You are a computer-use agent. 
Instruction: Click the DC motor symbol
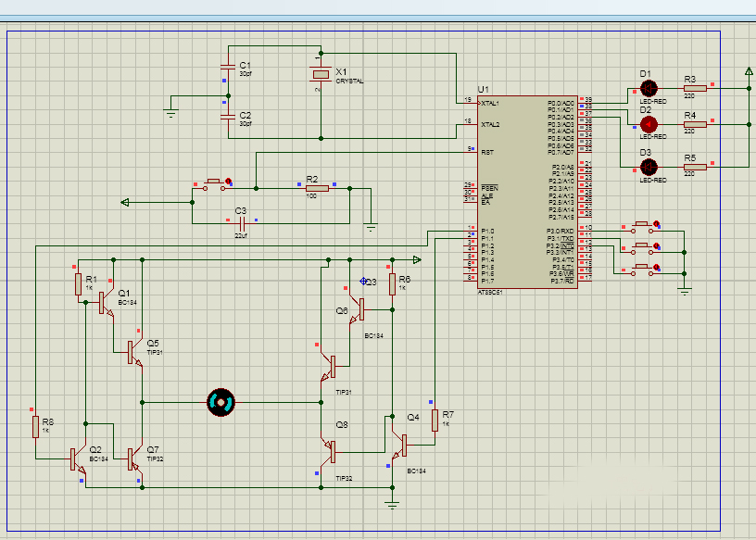(220, 402)
